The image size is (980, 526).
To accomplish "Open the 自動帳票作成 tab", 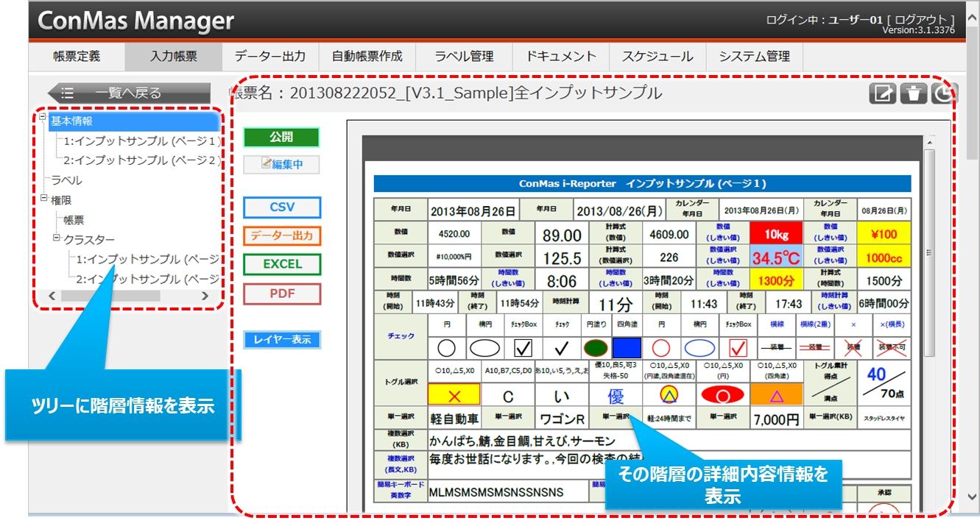I will click(367, 56).
